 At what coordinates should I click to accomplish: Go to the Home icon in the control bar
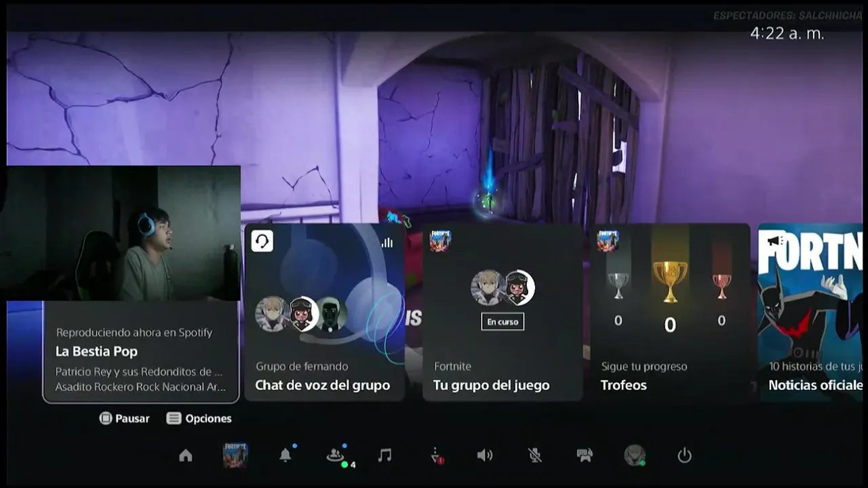click(x=186, y=455)
